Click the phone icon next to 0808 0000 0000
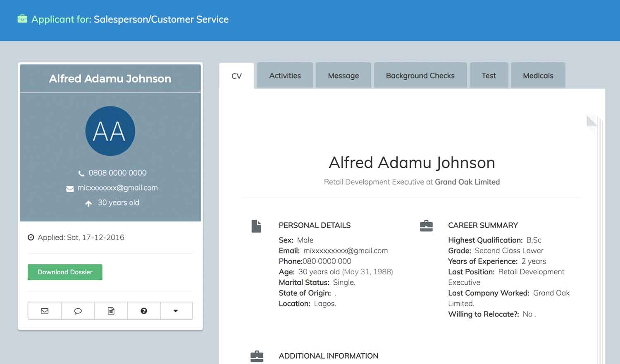This screenshot has width=620, height=364. (81, 173)
